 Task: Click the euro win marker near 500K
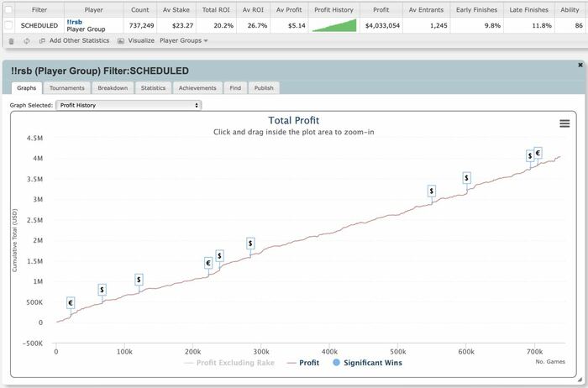pos(71,303)
